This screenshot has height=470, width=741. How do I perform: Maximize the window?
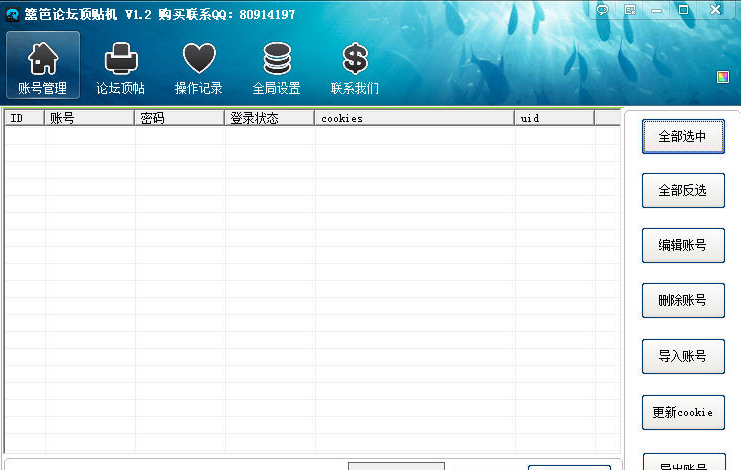tap(683, 10)
